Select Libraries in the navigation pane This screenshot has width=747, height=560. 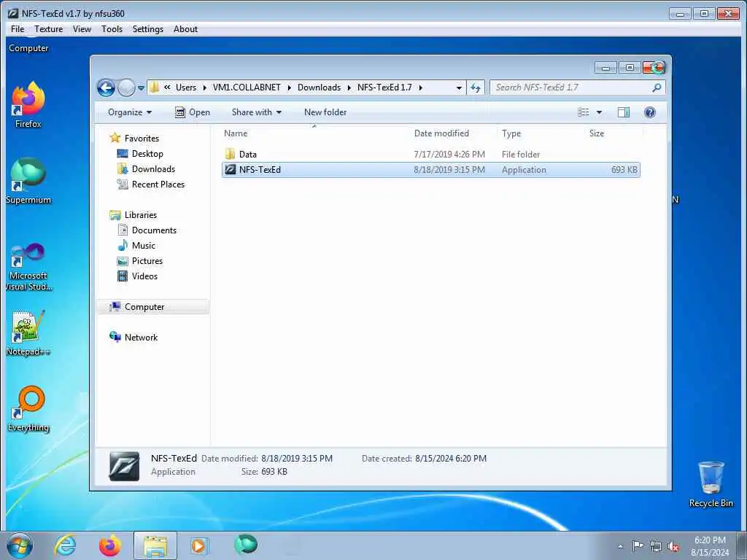[x=141, y=215]
